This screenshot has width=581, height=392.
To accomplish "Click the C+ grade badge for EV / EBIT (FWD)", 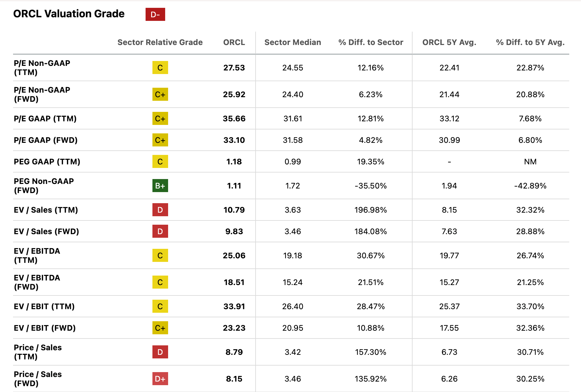I will [x=160, y=328].
